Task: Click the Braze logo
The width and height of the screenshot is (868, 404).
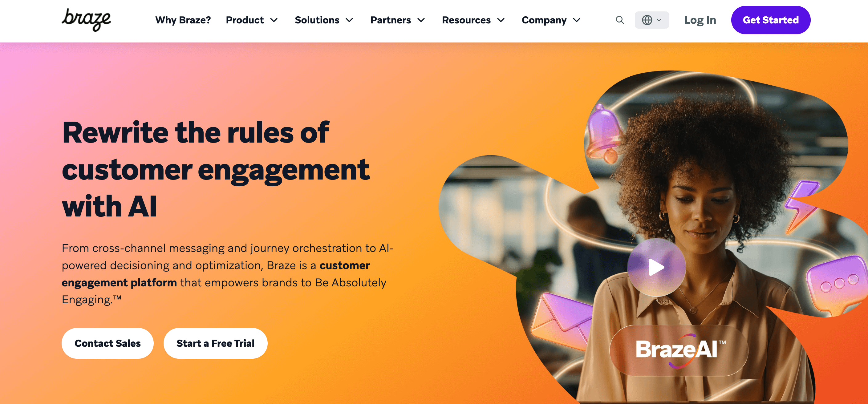Action: [86, 20]
